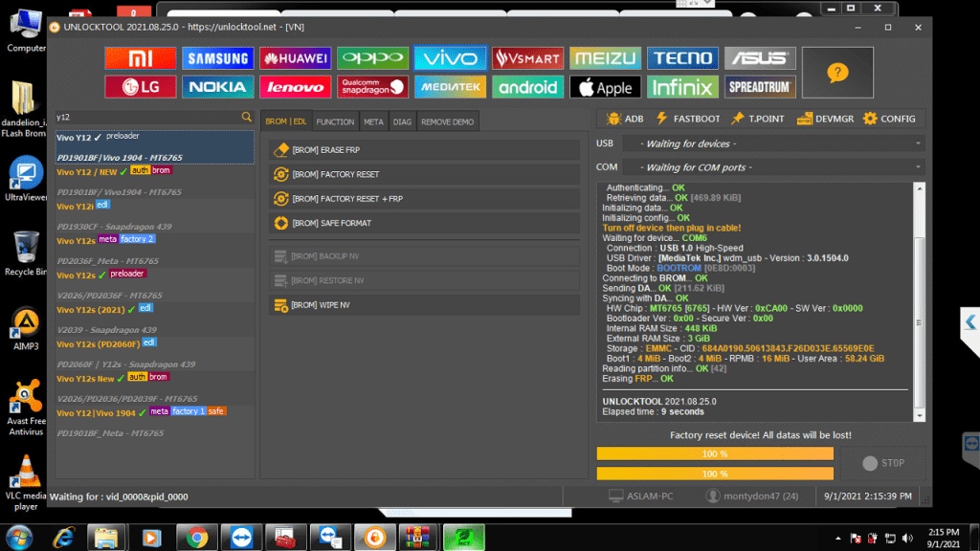Select the MediaTek chipset logo

click(x=450, y=87)
